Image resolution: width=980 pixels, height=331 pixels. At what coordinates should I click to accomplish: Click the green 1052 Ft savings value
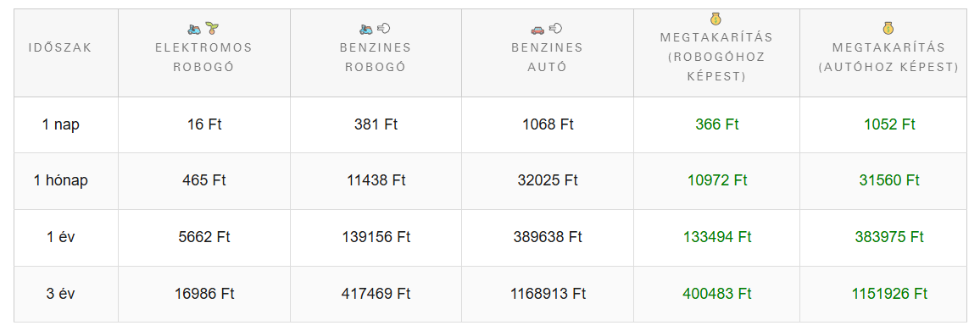889,124
